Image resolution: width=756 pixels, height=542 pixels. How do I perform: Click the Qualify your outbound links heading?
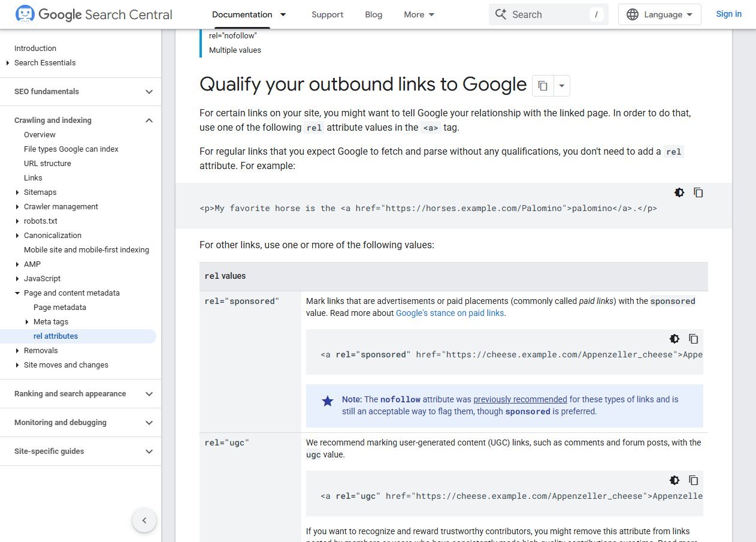point(363,85)
